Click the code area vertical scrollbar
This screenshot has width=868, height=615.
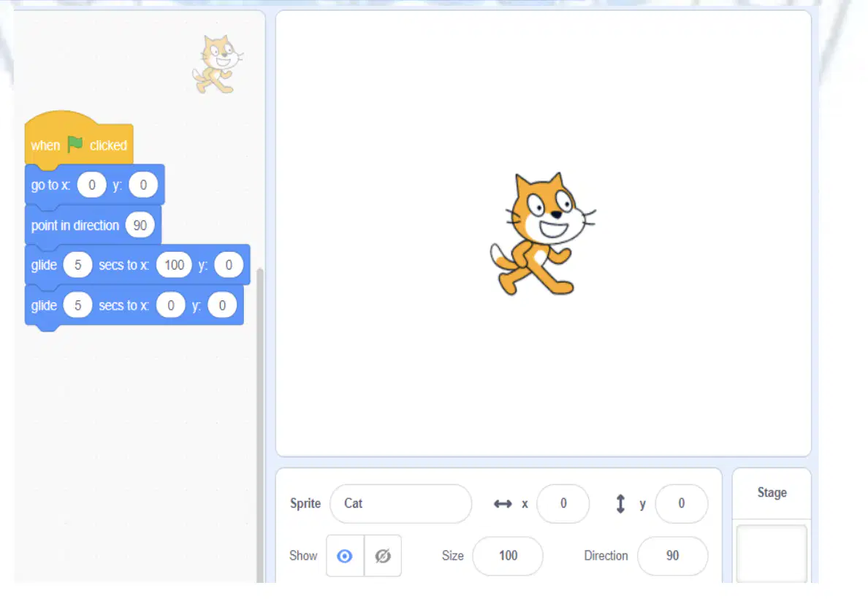(260, 424)
